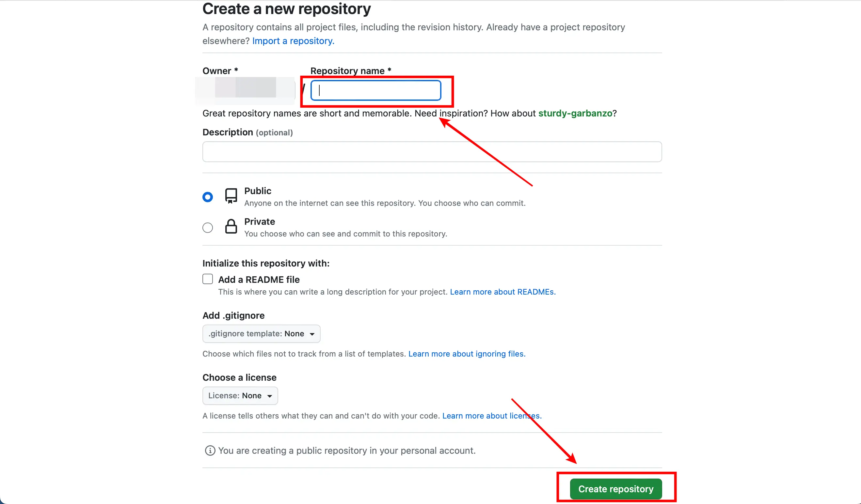Open the Import a repository link

pyautogui.click(x=293, y=41)
